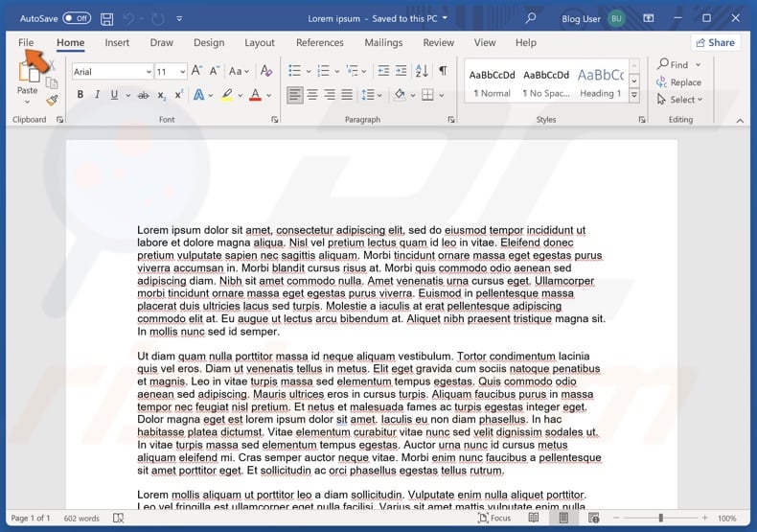Toggle Underline formatting
Viewport: 757px width, 532px height.
click(x=114, y=95)
